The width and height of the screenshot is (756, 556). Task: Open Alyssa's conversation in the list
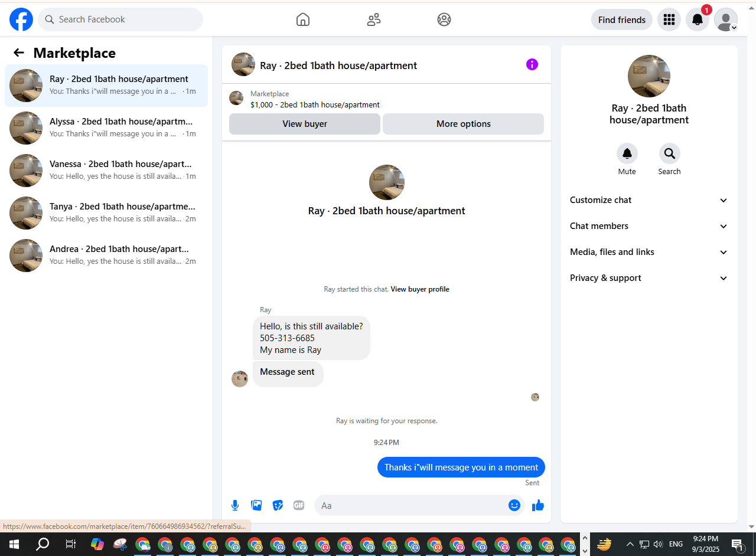point(106,128)
